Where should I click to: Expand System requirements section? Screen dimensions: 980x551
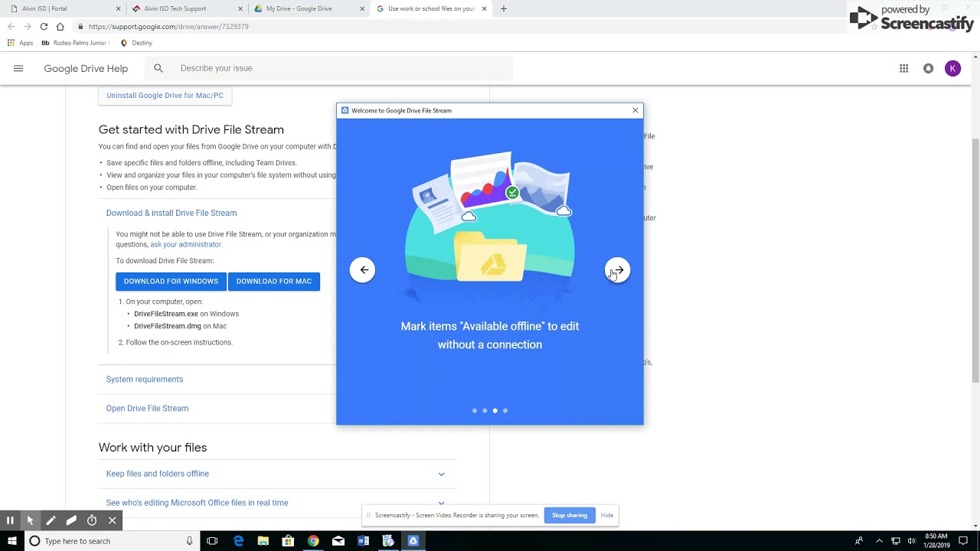145,380
